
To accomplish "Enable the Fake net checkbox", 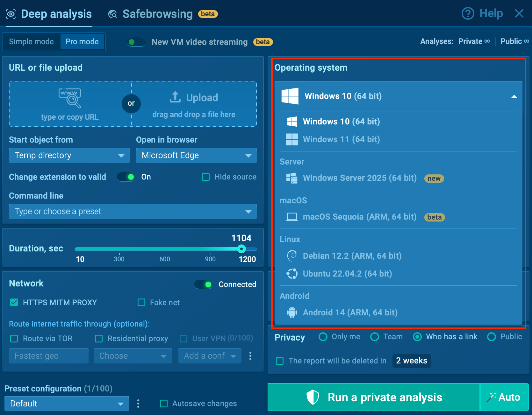I will tap(141, 302).
